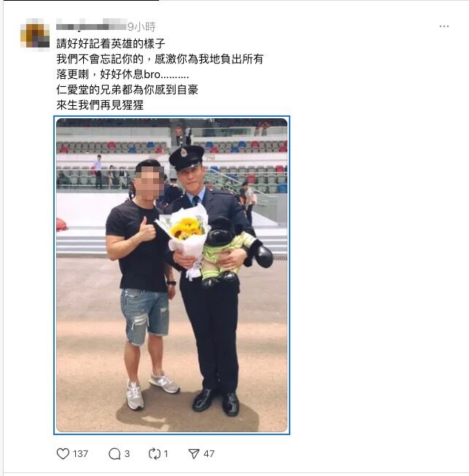The width and height of the screenshot is (469, 476).
Task: View the like count 137
Action: tap(80, 453)
